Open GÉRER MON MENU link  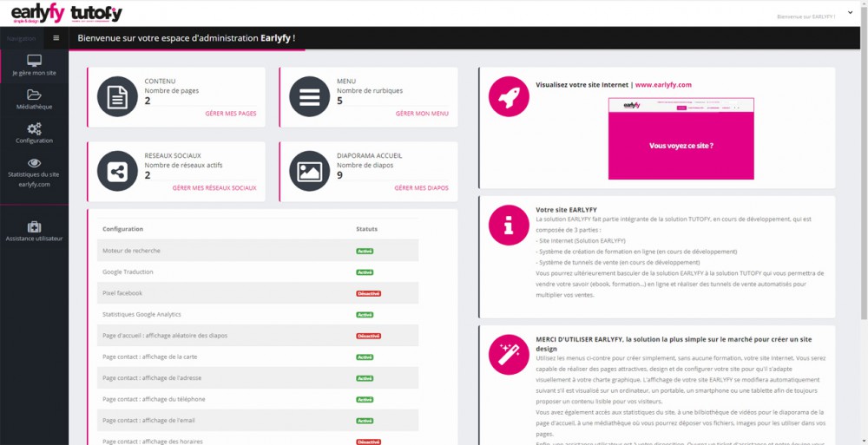[x=422, y=114]
